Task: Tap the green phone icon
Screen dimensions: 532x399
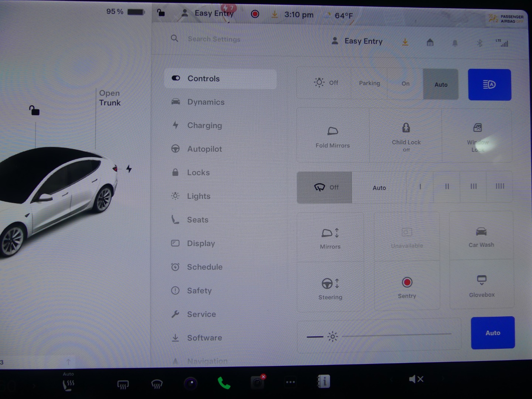Action: pyautogui.click(x=224, y=383)
